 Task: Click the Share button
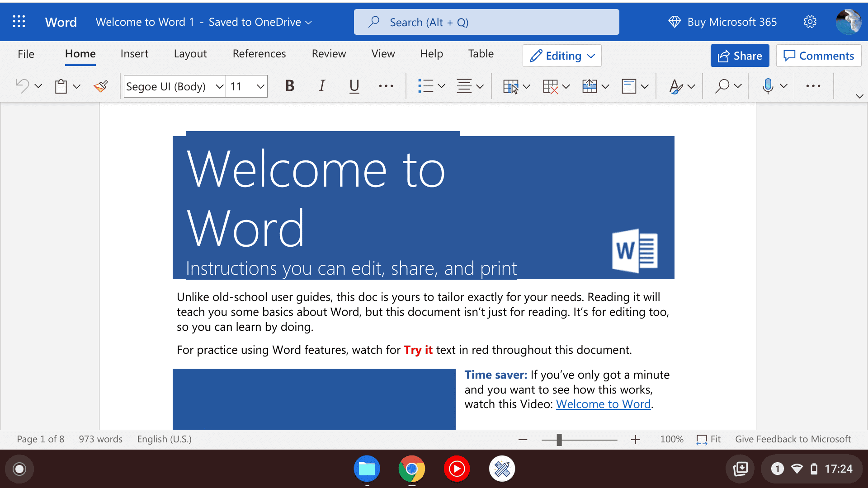click(741, 55)
